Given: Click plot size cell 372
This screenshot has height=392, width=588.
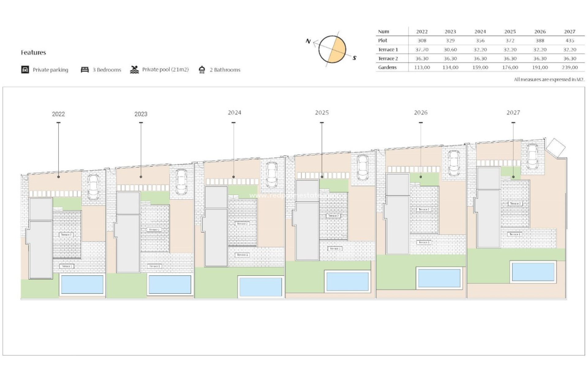Looking at the screenshot, I should (510, 40).
